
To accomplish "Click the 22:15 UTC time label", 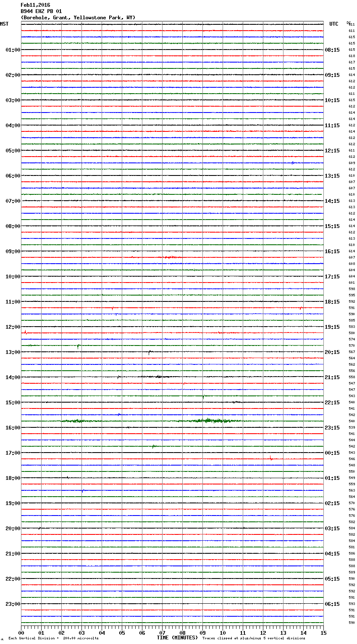I will click(x=332, y=403).
